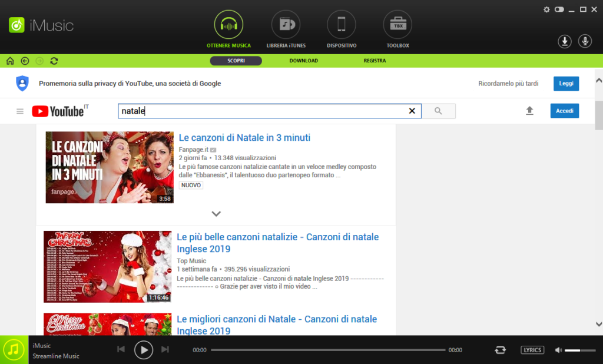603x364 pixels.
Task: Click '395.296 visualizzazioni' text
Action: (257, 269)
